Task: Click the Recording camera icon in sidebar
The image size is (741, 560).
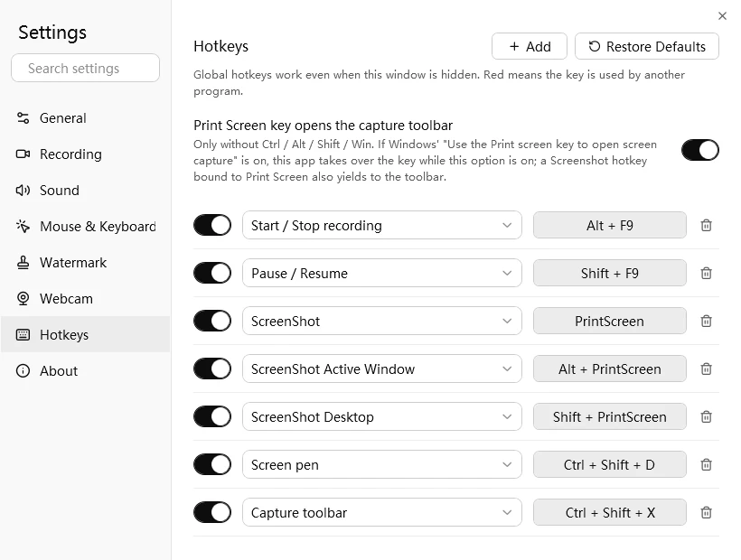Action: tap(23, 154)
